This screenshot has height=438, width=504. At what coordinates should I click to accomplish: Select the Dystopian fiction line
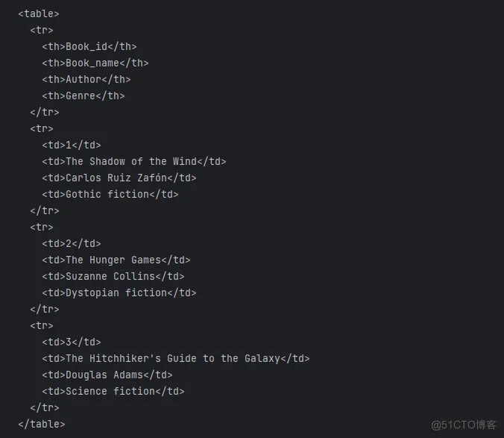pos(119,292)
